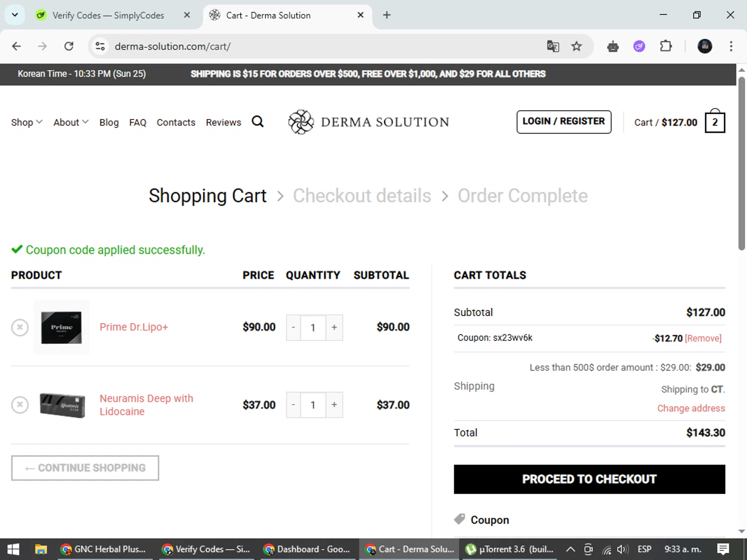
Task: Open the Chrome profile avatar
Action: click(705, 46)
